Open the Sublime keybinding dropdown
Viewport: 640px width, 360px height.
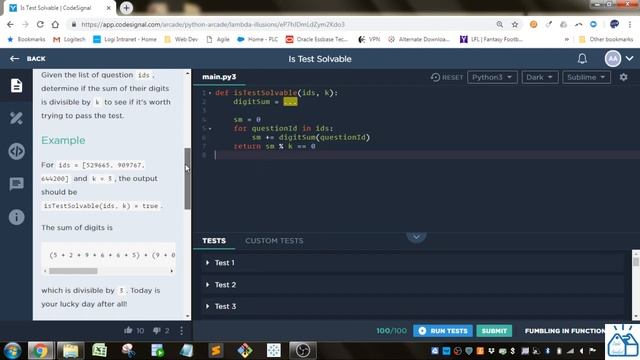(586, 77)
